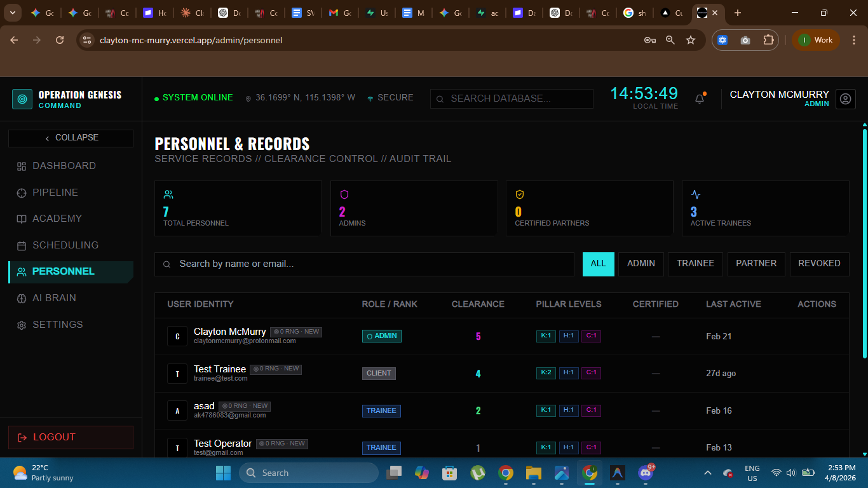Click the LOGOUT button

coord(70,437)
